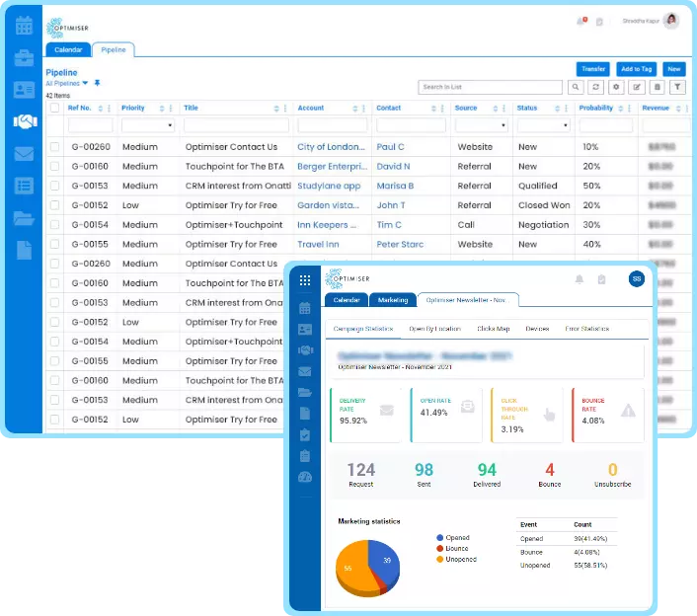Open notifications bell in Marketing window header

(x=580, y=279)
